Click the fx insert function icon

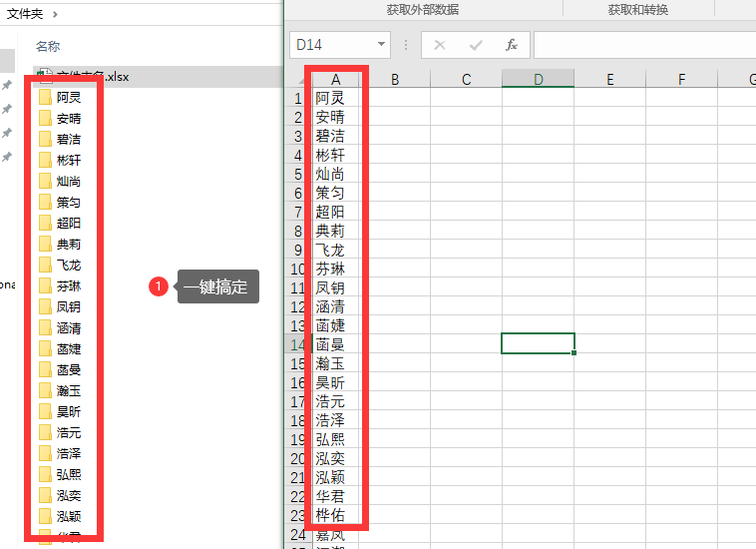pos(511,45)
